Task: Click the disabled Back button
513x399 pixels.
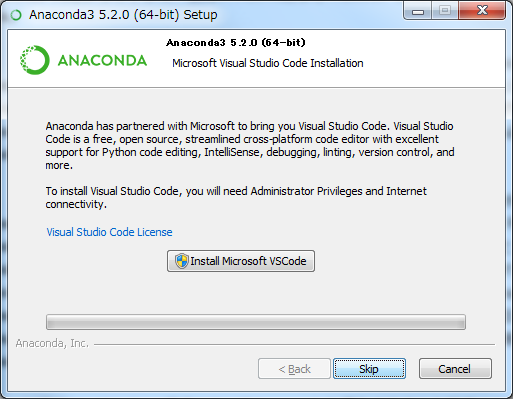Action: coord(294,369)
